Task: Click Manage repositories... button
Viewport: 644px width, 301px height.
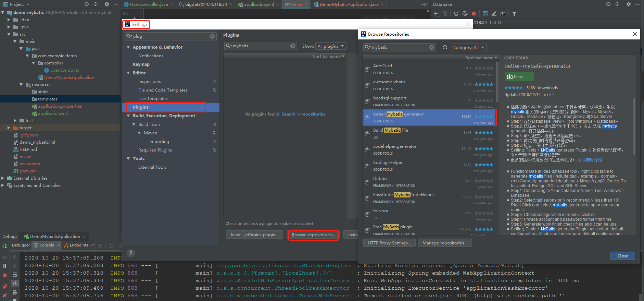Action: click(445, 243)
